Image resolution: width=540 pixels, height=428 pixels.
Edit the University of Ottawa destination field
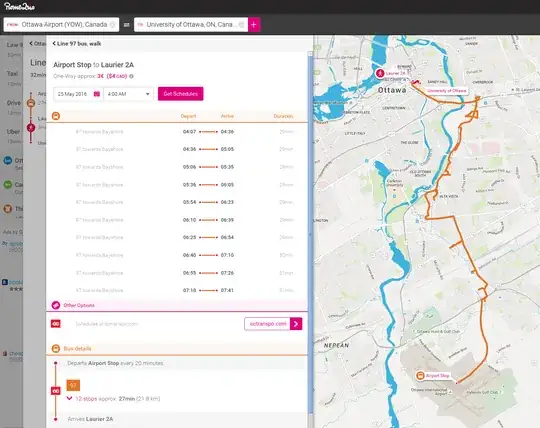(191, 24)
